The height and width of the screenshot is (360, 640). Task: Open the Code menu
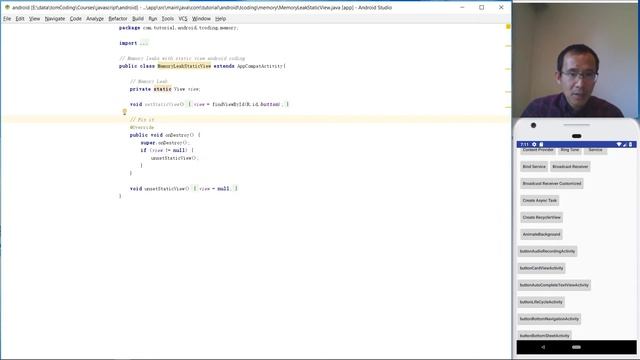tap(76, 19)
